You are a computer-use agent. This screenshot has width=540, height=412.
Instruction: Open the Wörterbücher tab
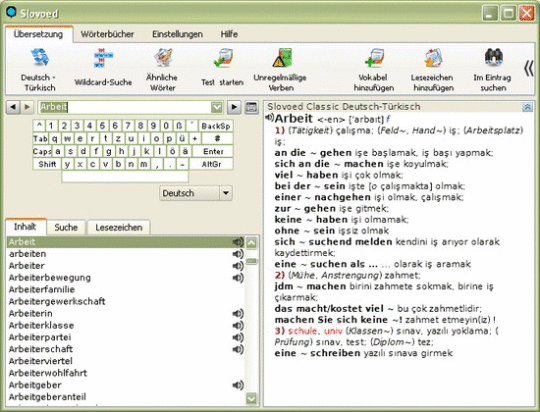click(x=107, y=34)
